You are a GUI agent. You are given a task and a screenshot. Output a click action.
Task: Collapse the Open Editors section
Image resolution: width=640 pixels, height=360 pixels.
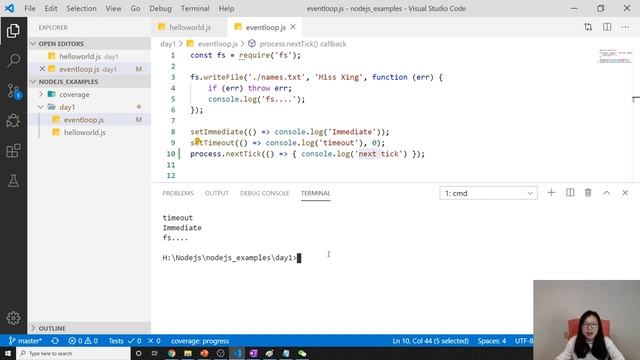click(33, 44)
